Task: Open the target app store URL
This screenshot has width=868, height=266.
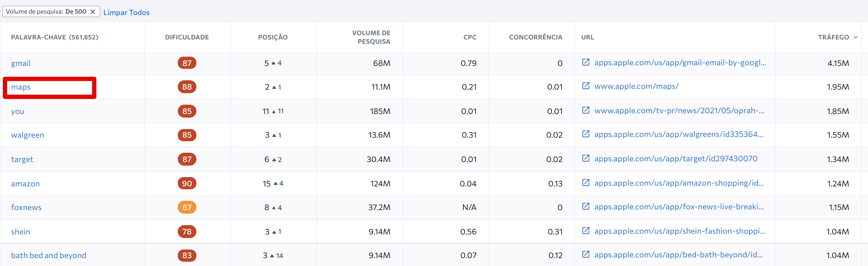Action: [x=676, y=159]
